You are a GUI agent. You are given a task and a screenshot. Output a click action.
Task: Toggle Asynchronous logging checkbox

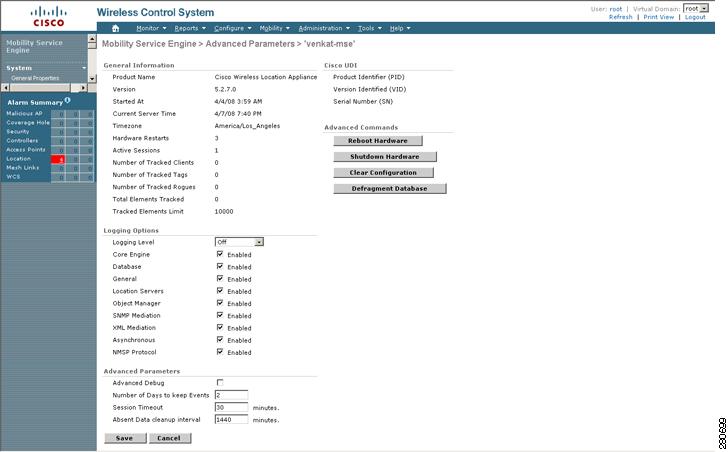[220, 339]
